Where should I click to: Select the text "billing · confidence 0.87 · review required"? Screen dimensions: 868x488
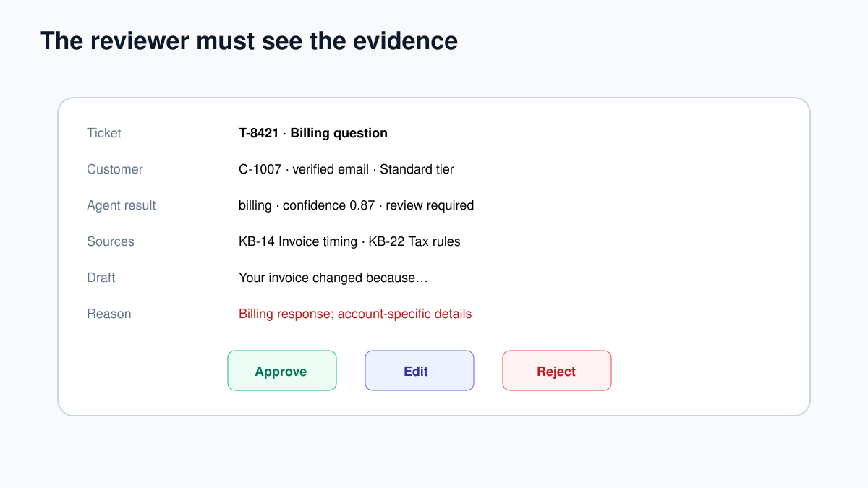click(x=357, y=205)
